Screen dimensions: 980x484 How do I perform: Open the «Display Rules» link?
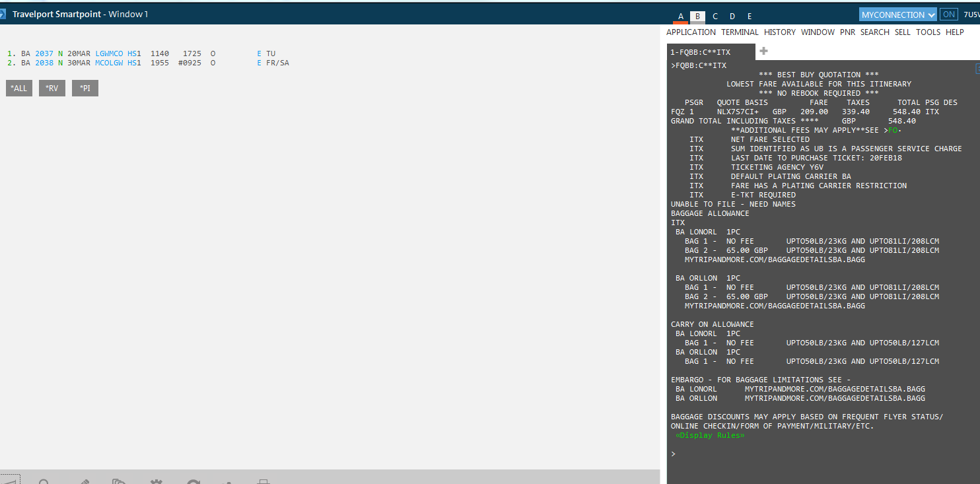[x=710, y=435]
